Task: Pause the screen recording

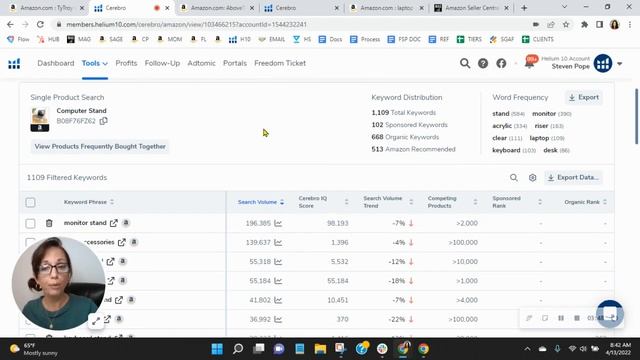Action: click(x=561, y=318)
